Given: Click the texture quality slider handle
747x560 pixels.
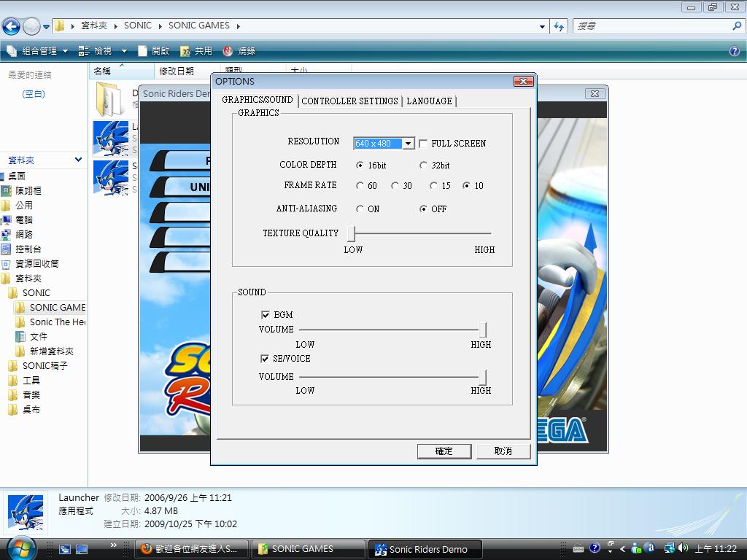Looking at the screenshot, I should [351, 234].
